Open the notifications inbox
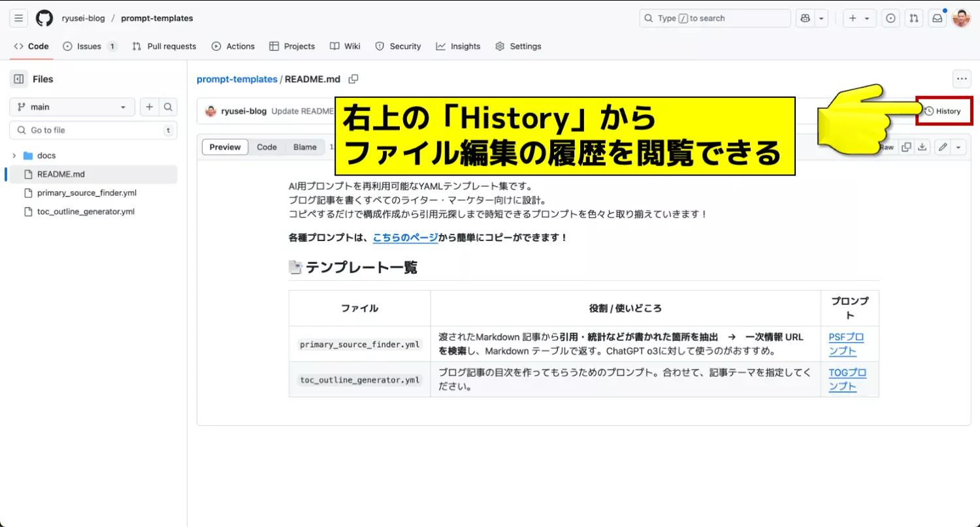 pos(938,18)
